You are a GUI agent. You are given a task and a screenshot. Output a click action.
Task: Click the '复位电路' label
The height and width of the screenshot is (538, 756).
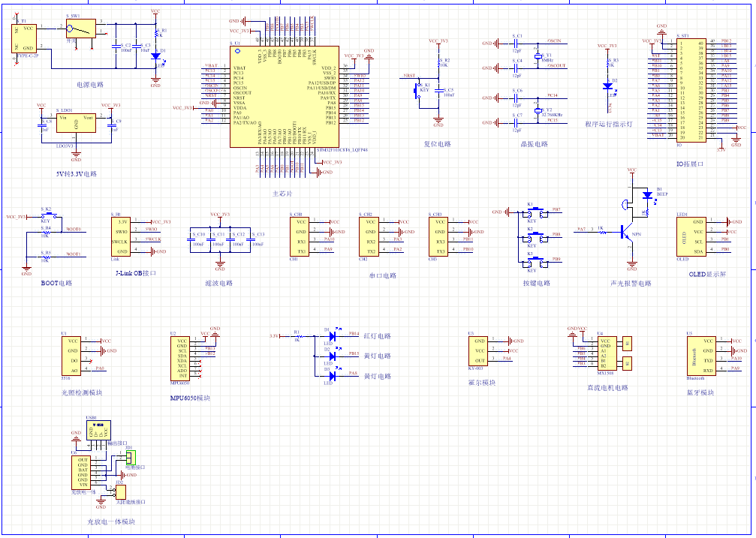tap(437, 143)
